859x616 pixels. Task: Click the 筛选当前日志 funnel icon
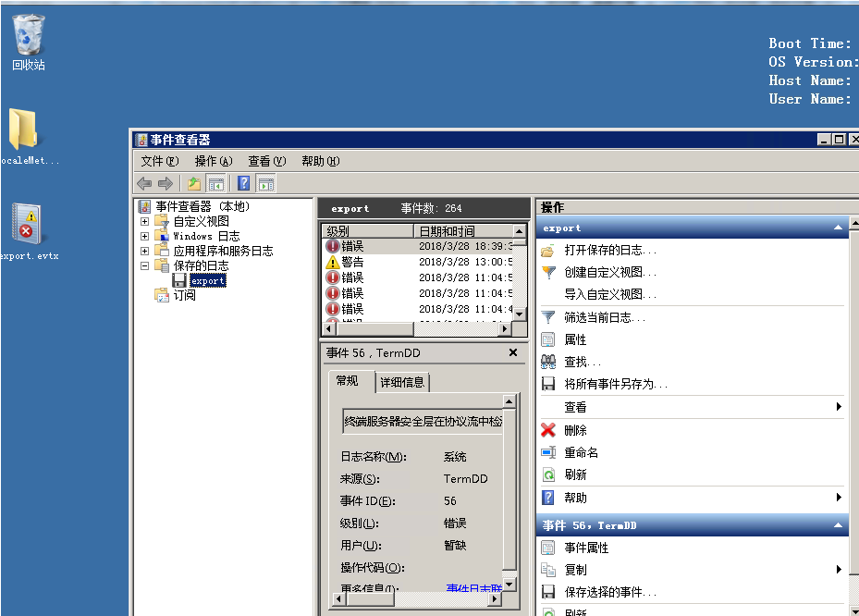(x=548, y=314)
